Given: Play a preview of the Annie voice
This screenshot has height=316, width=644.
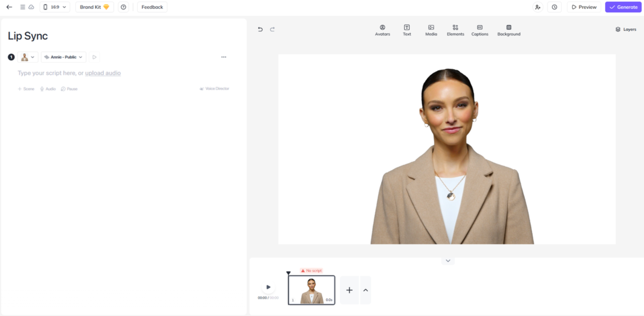Looking at the screenshot, I should click(x=94, y=57).
